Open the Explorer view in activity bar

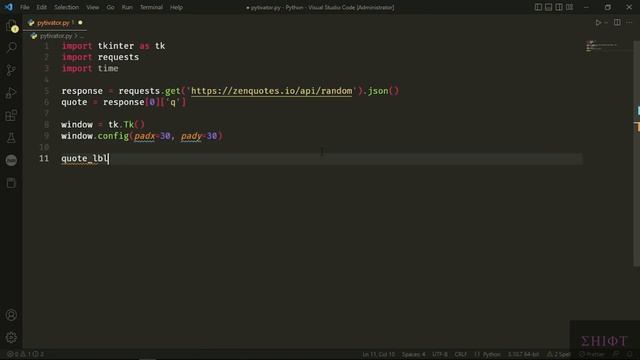click(x=11, y=26)
